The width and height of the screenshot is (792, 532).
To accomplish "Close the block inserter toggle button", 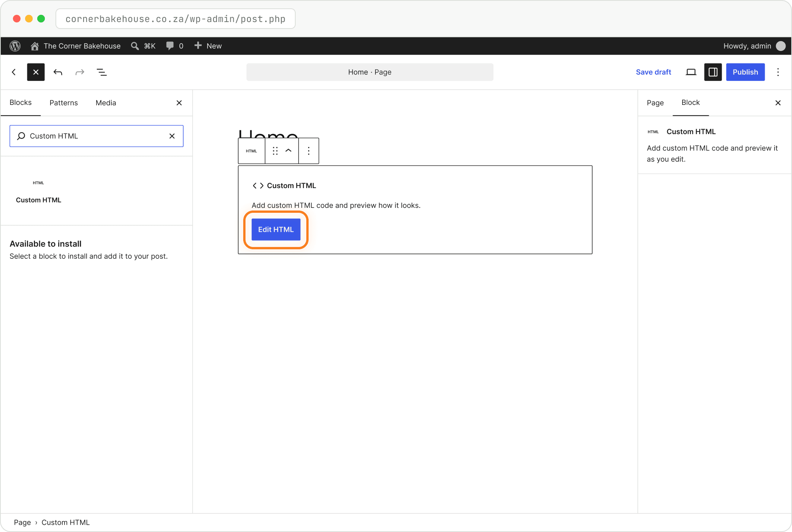I will tap(36, 72).
